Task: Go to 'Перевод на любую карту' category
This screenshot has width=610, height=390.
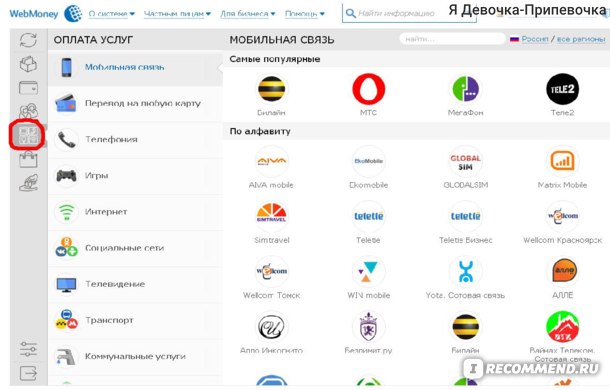Action: [135, 103]
